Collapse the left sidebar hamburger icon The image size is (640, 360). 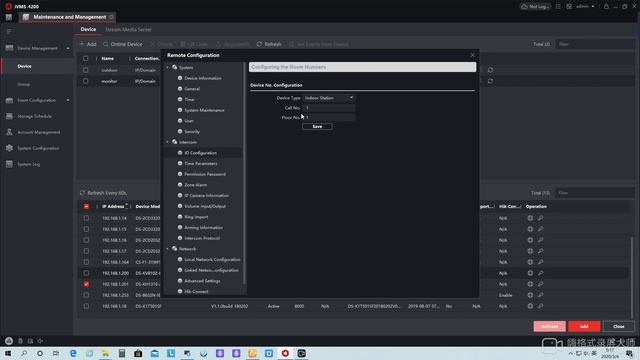[9, 31]
